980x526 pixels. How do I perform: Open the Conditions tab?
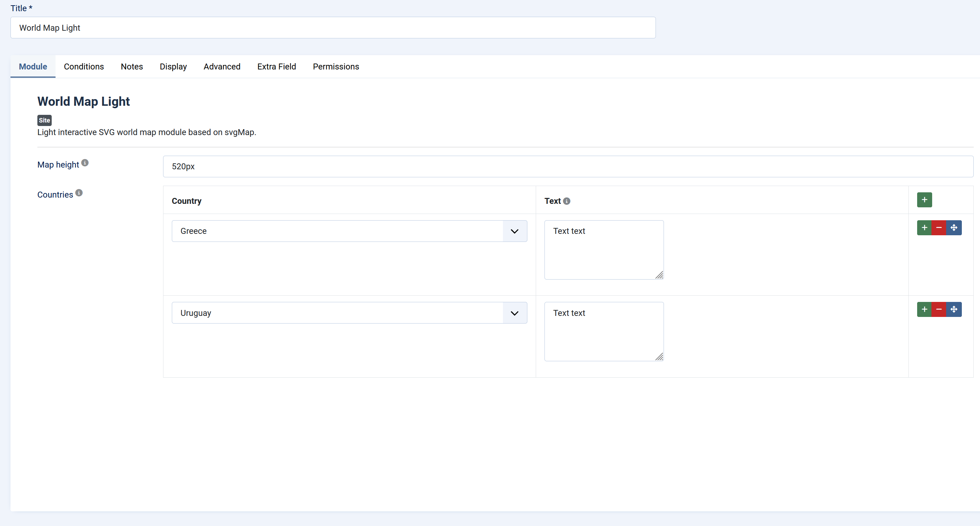click(84, 67)
